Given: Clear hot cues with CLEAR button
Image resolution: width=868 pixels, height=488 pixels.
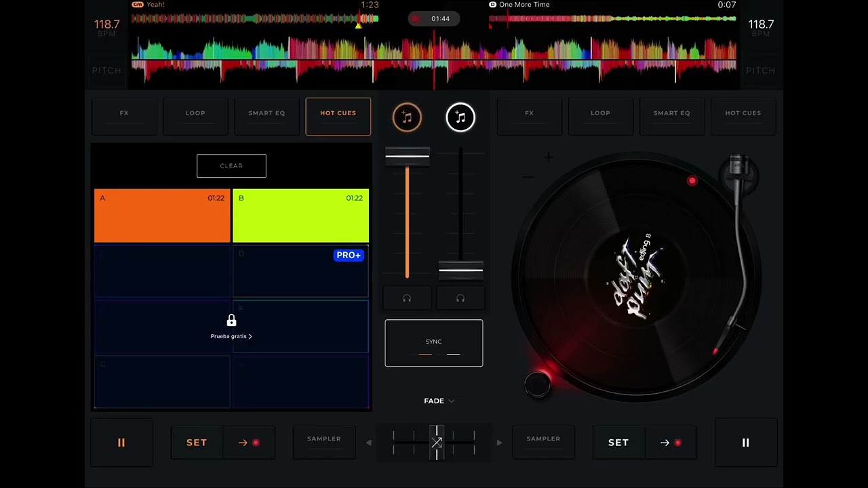Looking at the screenshot, I should click(x=231, y=165).
